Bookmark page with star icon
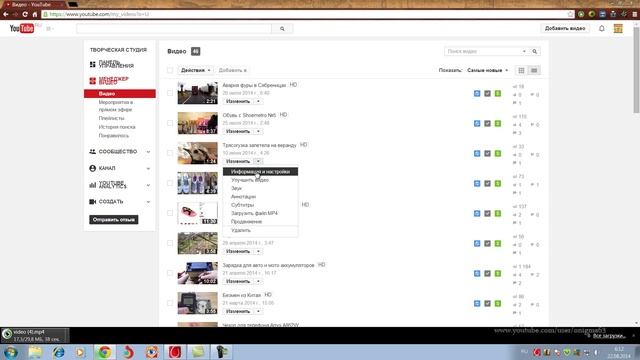Viewport: 640px width, 360px height. (570, 14)
